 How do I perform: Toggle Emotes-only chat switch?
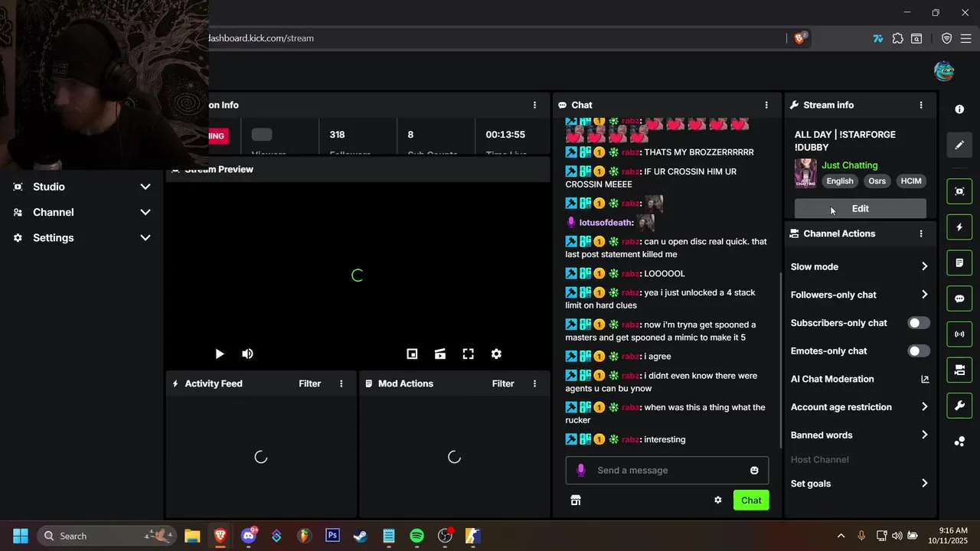click(x=919, y=351)
